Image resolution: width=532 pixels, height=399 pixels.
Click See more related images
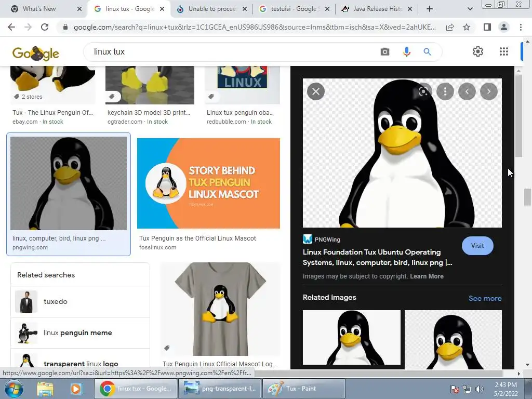pos(485,298)
